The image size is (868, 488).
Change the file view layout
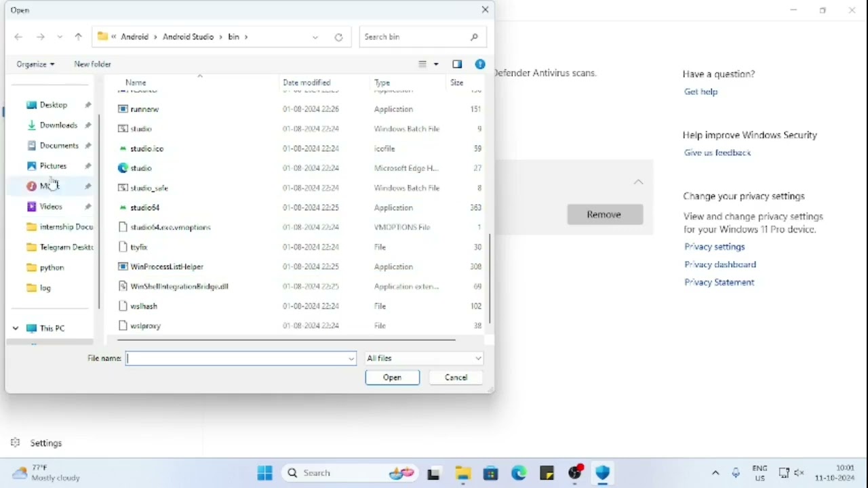pos(422,64)
